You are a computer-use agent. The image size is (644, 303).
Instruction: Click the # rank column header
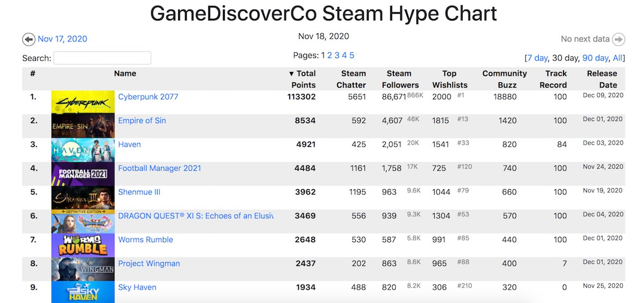click(x=33, y=74)
